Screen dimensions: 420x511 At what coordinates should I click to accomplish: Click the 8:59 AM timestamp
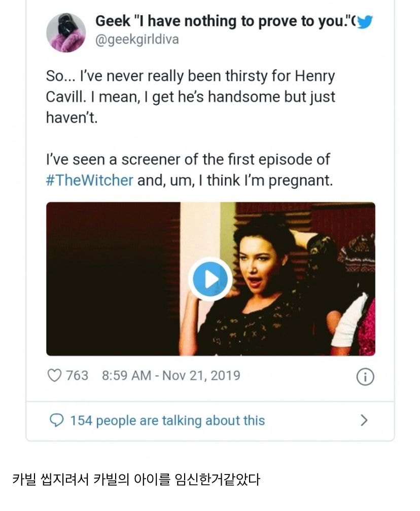pyautogui.click(x=126, y=376)
